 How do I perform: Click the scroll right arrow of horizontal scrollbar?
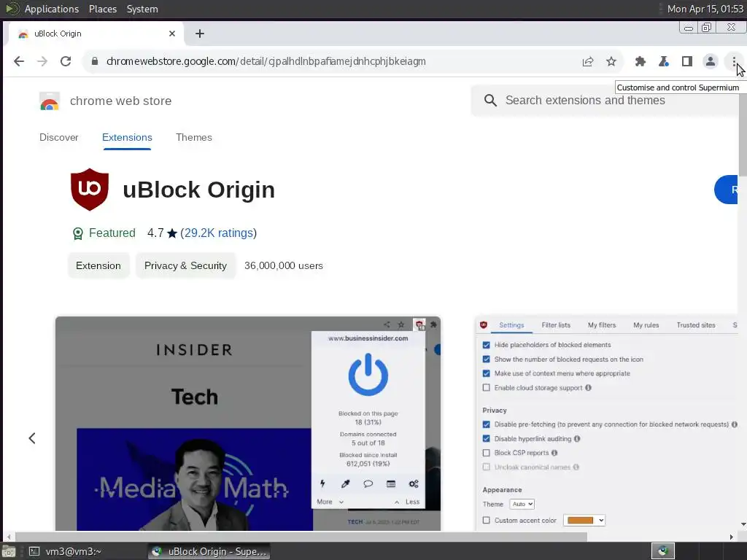point(731,537)
